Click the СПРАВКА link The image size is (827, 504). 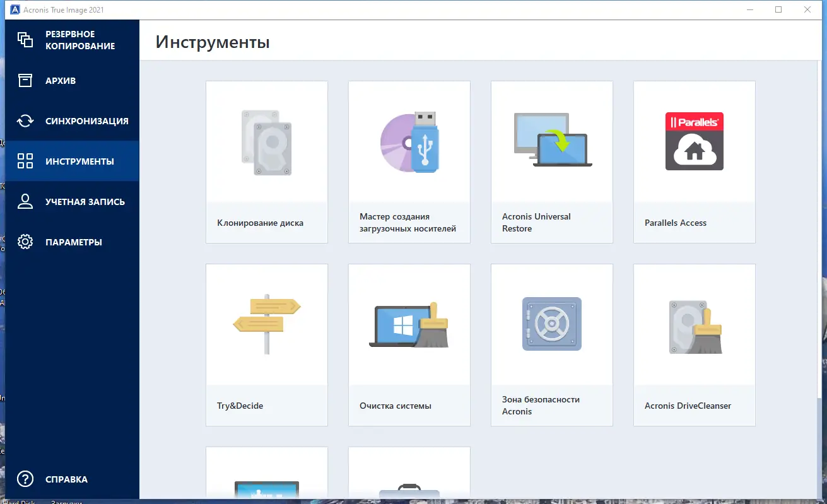point(66,479)
